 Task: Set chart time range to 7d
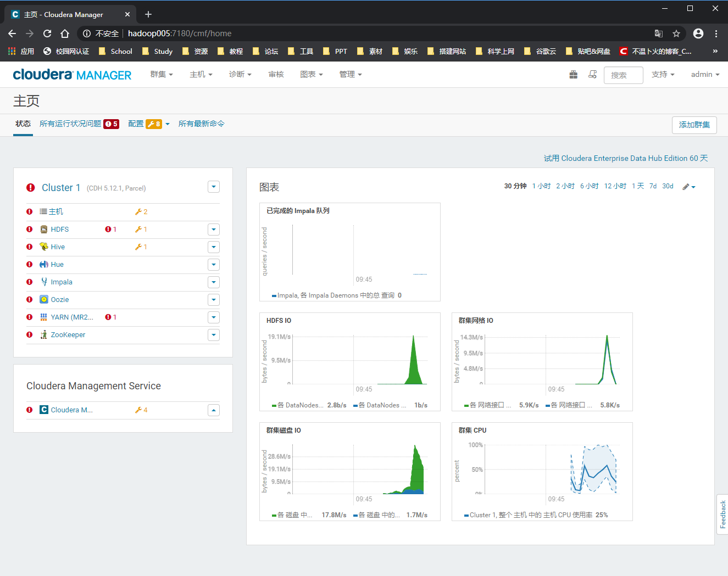coord(653,186)
